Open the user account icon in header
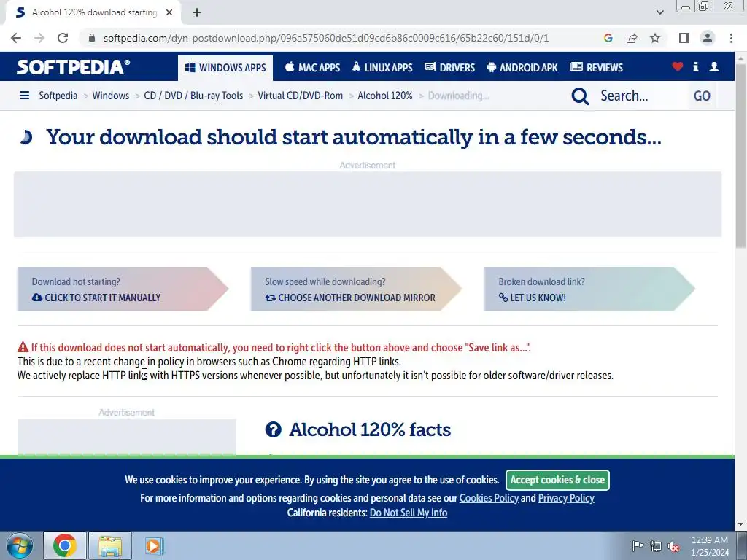Screen dimensions: 747x560 [713, 66]
